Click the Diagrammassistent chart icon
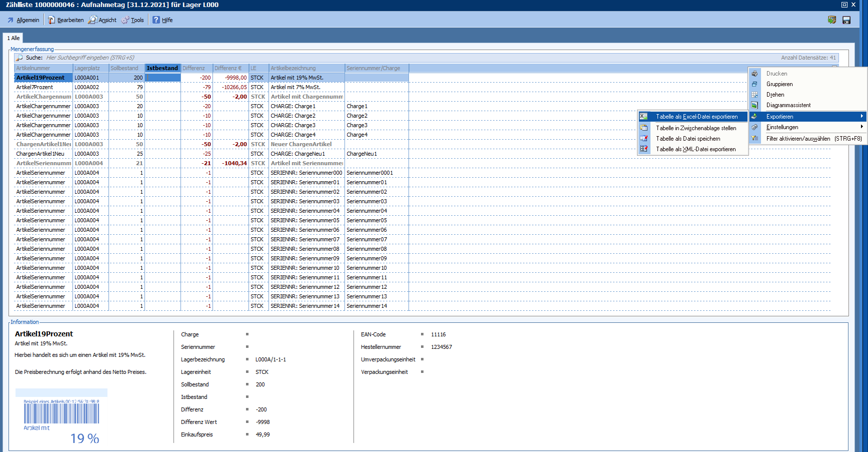The image size is (868, 452). coord(754,105)
